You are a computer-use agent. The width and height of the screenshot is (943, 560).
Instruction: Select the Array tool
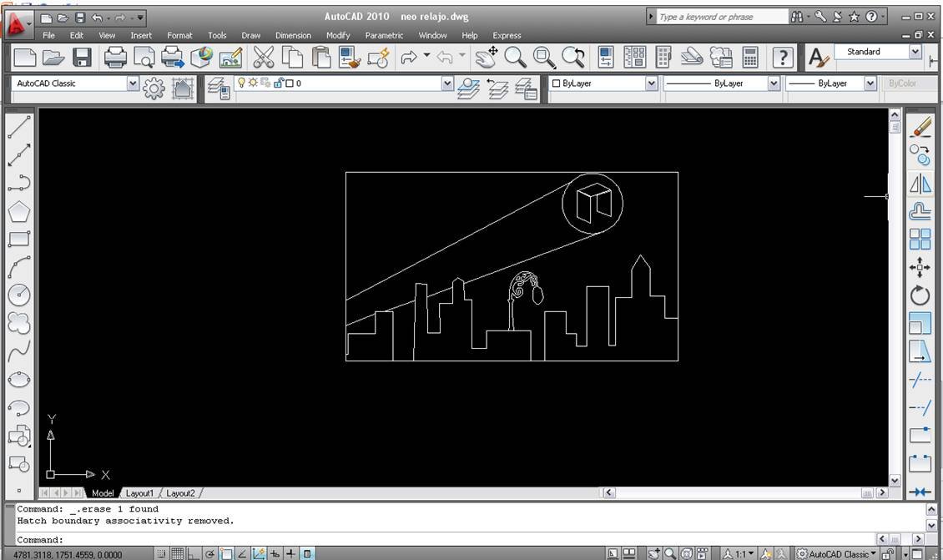[x=920, y=239]
